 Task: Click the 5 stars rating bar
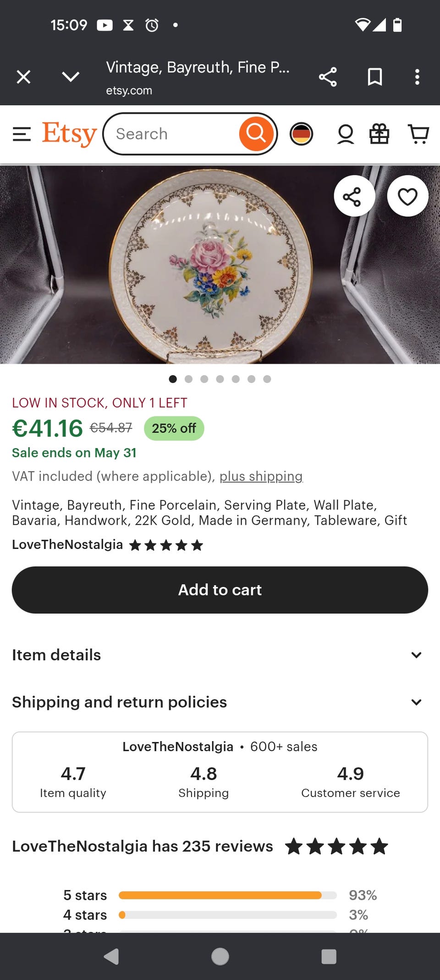pos(227,895)
